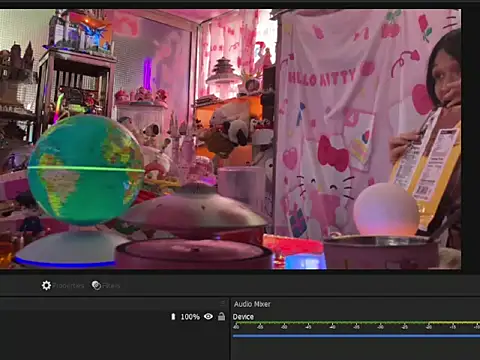This screenshot has height=360, width=480.
Task: Open the sources dock menu icon
Action: [x=223, y=303]
